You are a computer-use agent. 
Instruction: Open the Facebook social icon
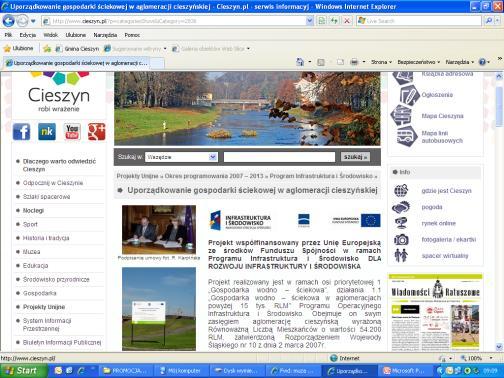(21, 131)
